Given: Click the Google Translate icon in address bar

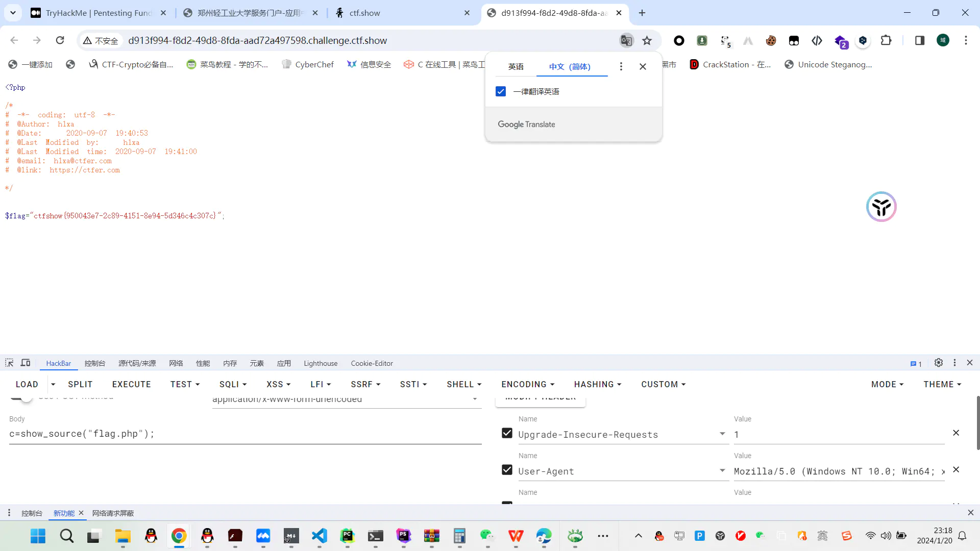Looking at the screenshot, I should click(626, 40).
